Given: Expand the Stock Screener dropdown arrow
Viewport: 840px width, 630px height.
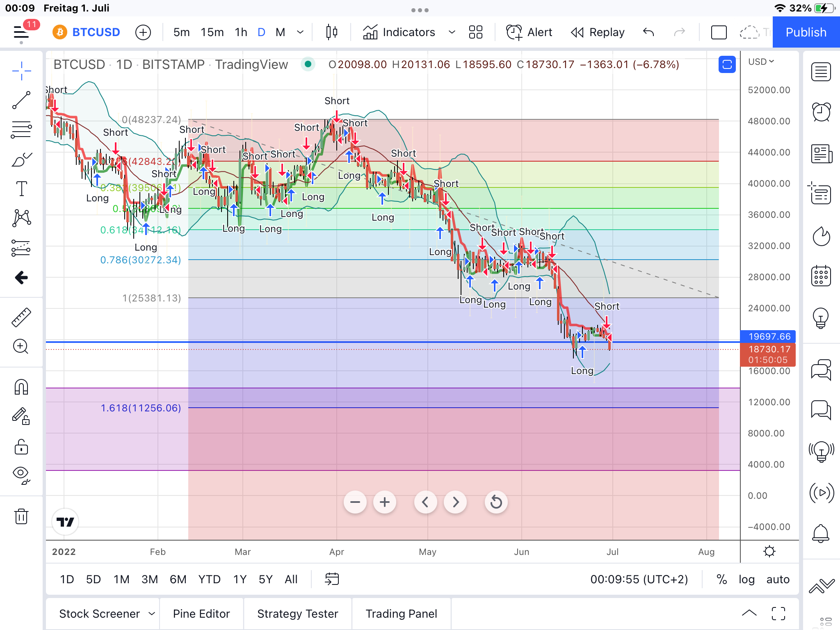Looking at the screenshot, I should 152,614.
